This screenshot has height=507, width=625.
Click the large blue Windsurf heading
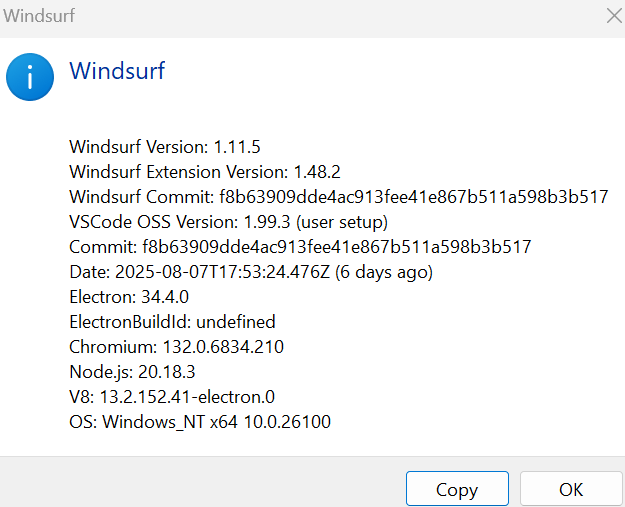(116, 71)
